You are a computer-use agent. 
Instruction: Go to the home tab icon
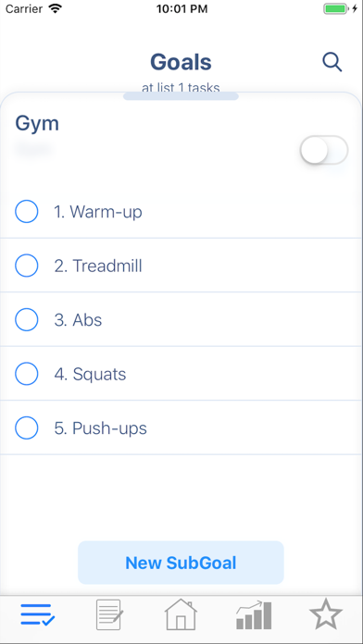pyautogui.click(x=181, y=614)
